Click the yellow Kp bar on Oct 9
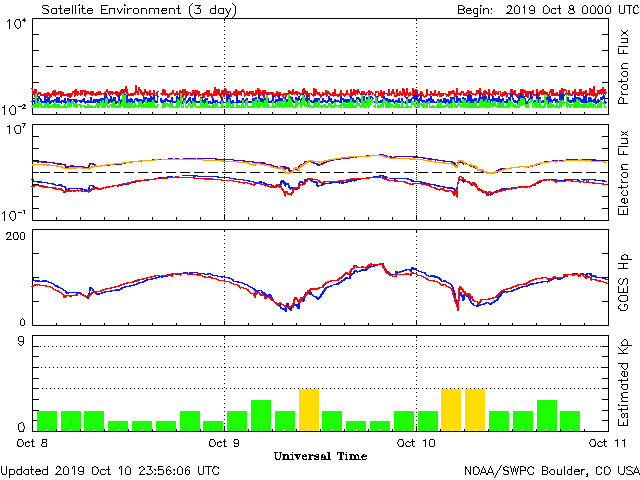 [309, 410]
